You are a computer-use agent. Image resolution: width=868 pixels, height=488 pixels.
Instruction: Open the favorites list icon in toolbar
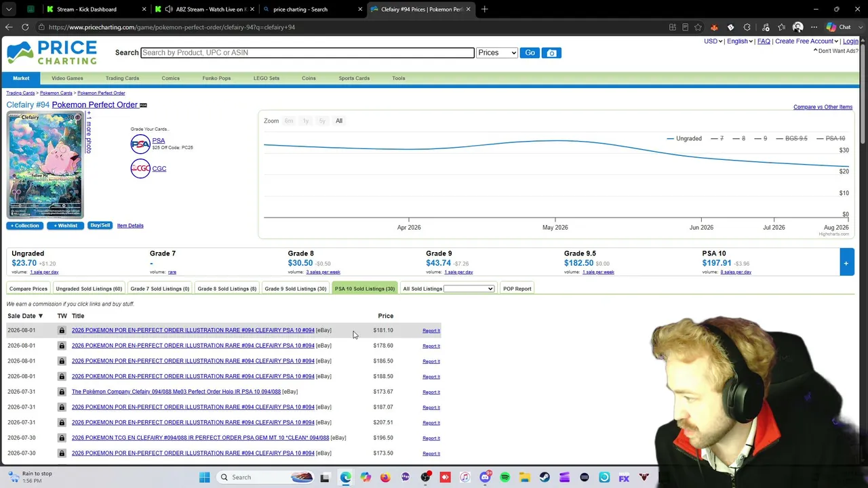[782, 27]
